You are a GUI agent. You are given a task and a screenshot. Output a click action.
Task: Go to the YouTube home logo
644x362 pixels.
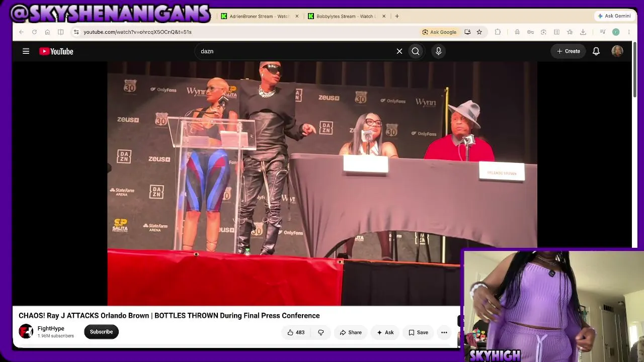(56, 51)
